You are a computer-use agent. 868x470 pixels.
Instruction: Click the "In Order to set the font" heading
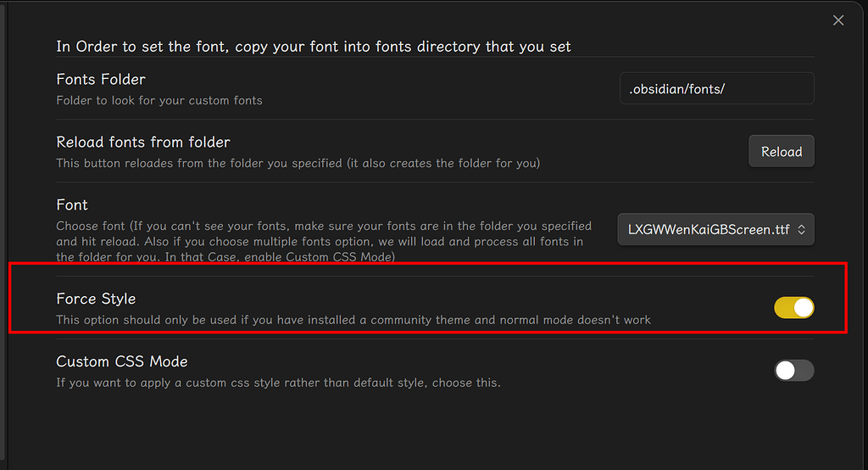(314, 47)
